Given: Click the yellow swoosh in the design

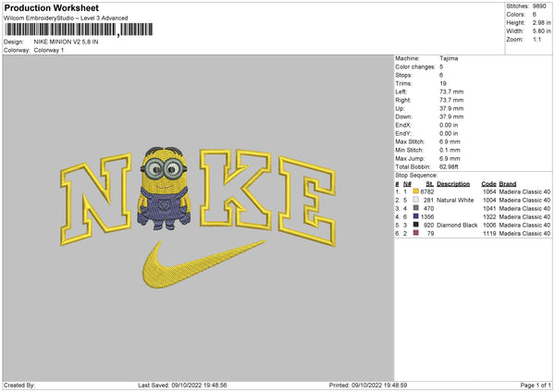Looking at the screenshot, I should pyautogui.click(x=203, y=263).
